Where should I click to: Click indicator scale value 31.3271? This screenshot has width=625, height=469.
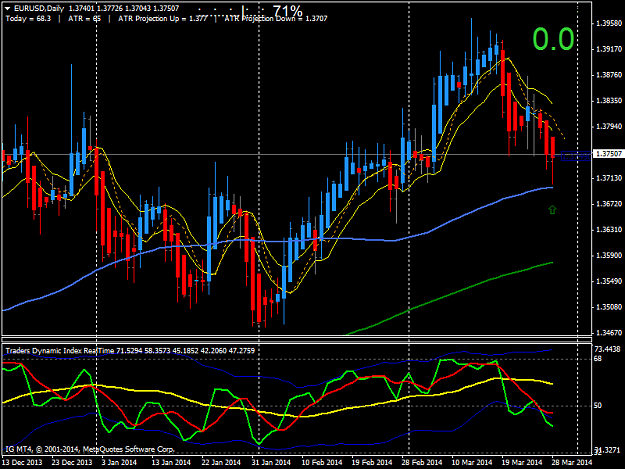pos(607,450)
